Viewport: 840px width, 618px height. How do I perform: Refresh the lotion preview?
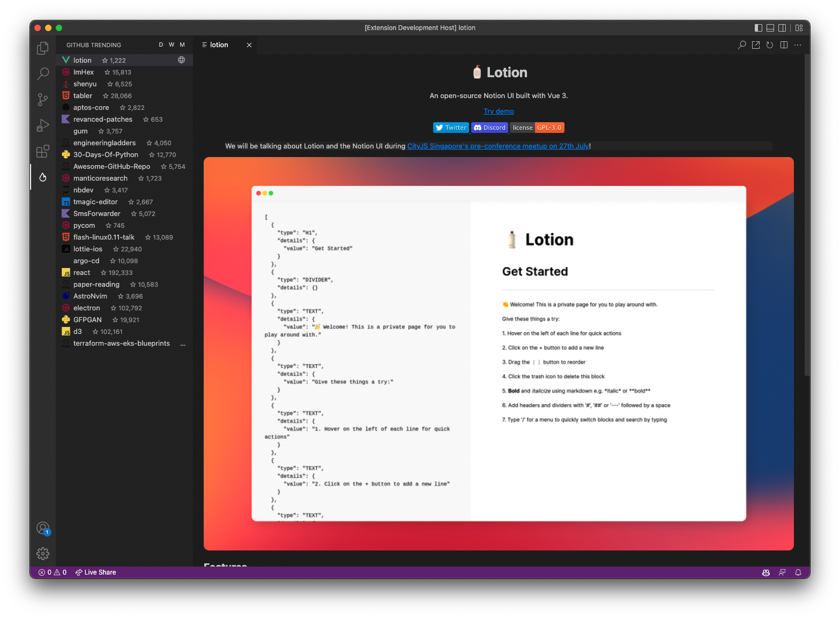[x=770, y=45]
